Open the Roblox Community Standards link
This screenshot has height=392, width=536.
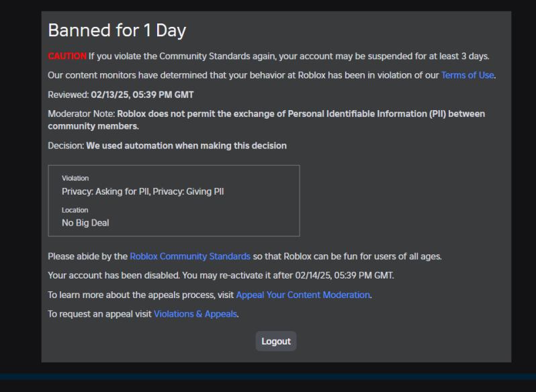[190, 256]
